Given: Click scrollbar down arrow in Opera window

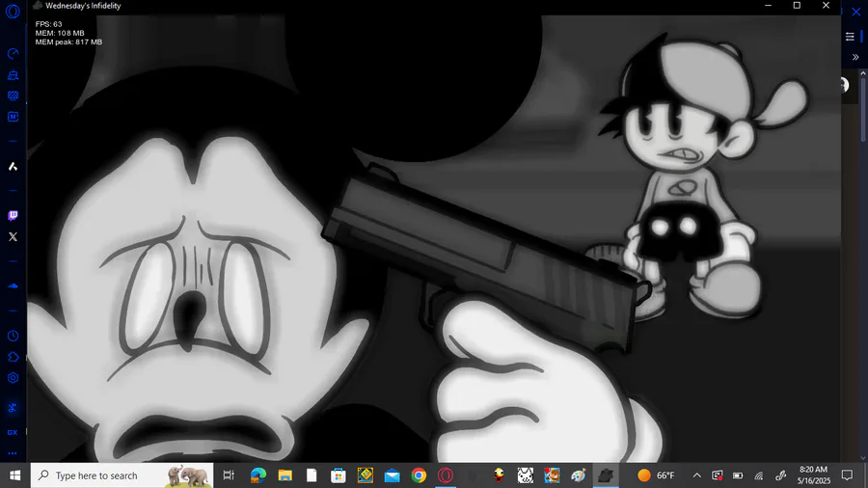Looking at the screenshot, I should [863, 458].
